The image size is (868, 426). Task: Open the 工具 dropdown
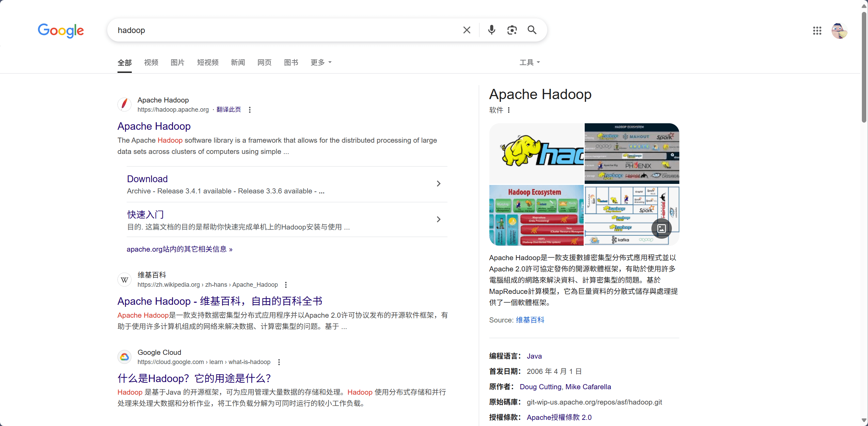pyautogui.click(x=530, y=62)
